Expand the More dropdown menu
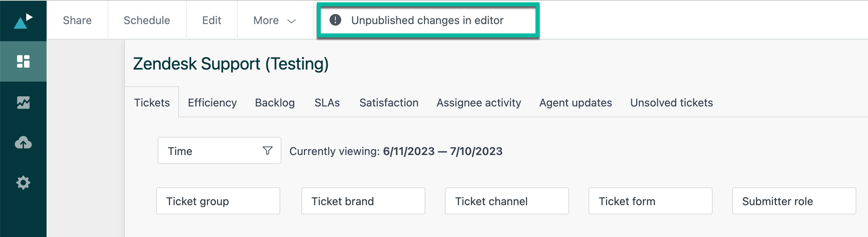868x237 pixels. 274,20
